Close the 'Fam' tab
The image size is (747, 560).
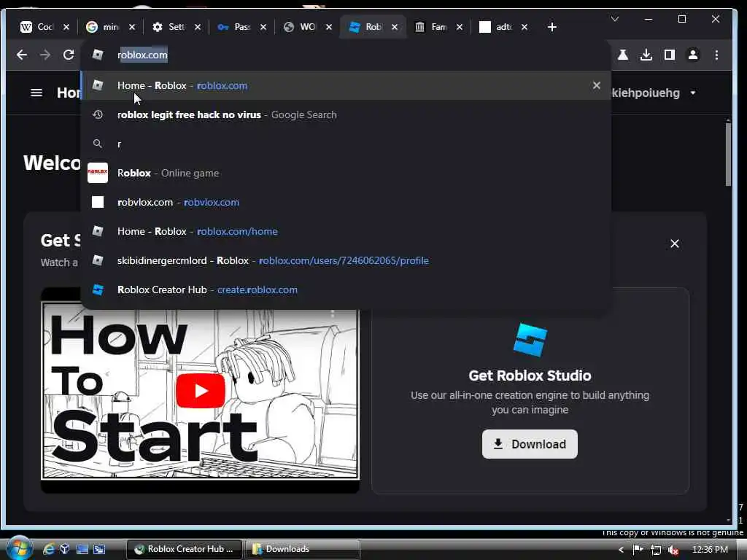point(460,27)
